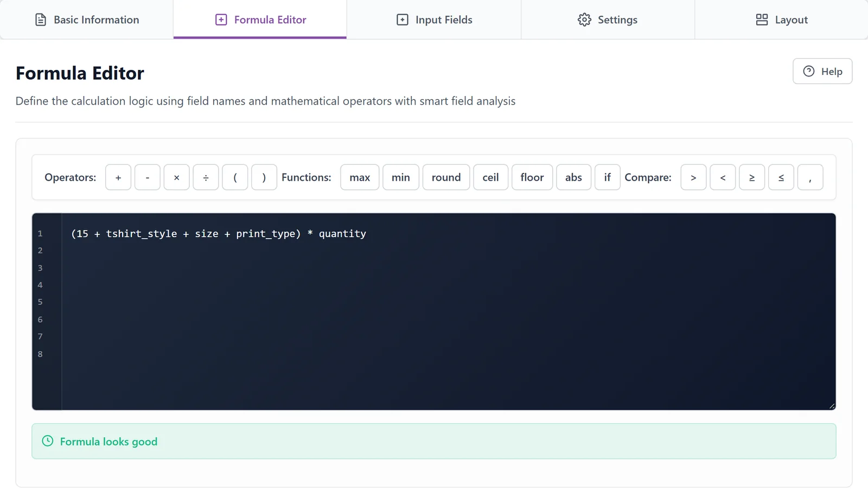Click line number 8 in the editor gutter
The height and width of the screenshot is (498, 868).
[40, 354]
